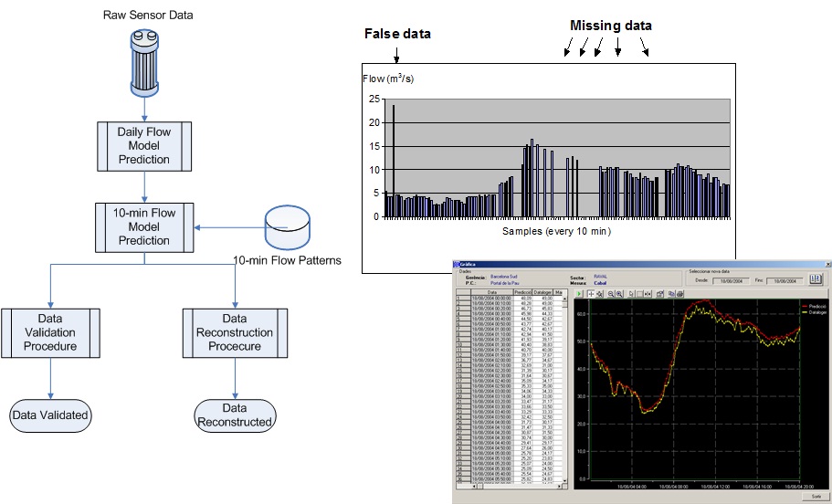
Task: Select the crosshair cursor tool
Action: click(591, 294)
